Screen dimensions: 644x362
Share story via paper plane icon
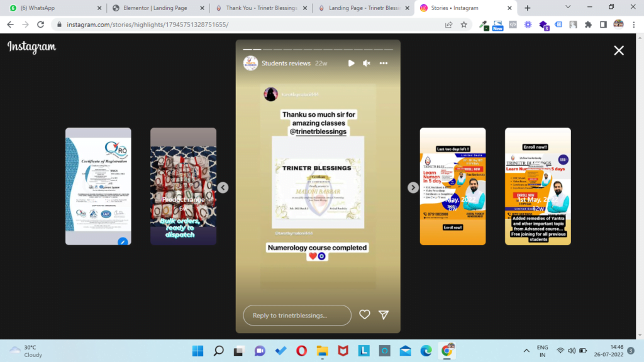point(384,315)
